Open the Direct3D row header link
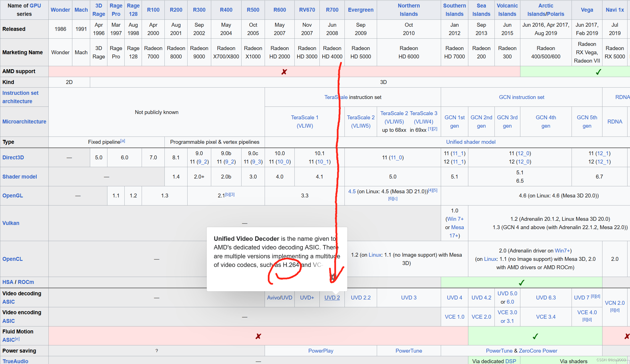The height and width of the screenshot is (364, 630). (x=13, y=157)
